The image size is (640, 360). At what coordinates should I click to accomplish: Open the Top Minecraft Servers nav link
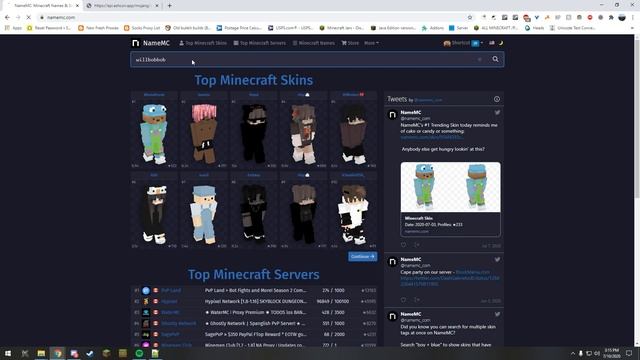click(260, 43)
